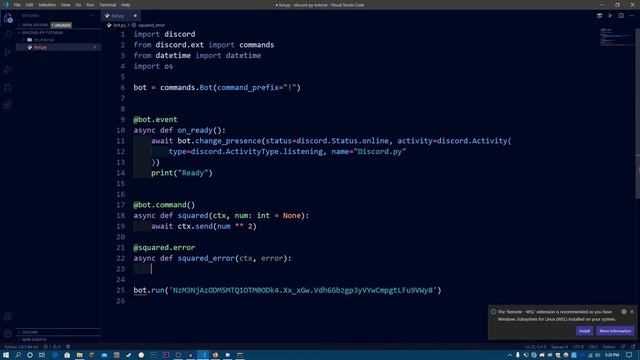Click More Information in WSL notification

click(x=615, y=331)
